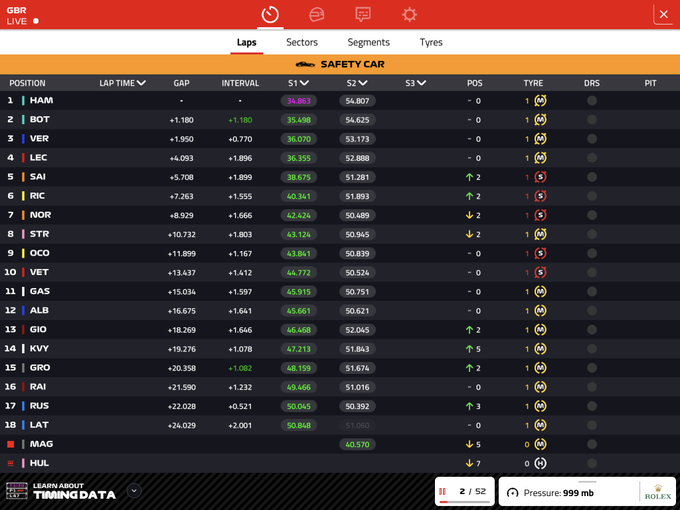Click STR's medium tyre icon
The image size is (680, 510).
[540, 234]
